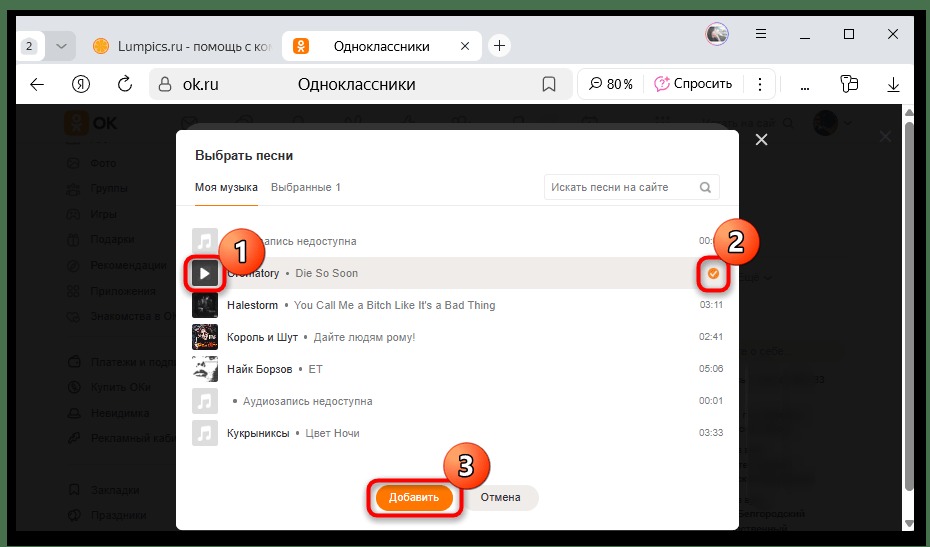Click the page vertical scrollbar thumb

point(908,306)
